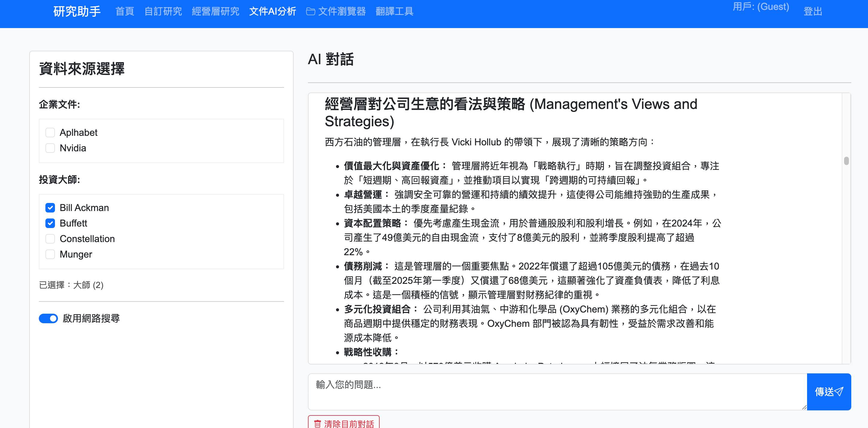
Task: Click the 研究助手 brand link
Action: [x=77, y=11]
